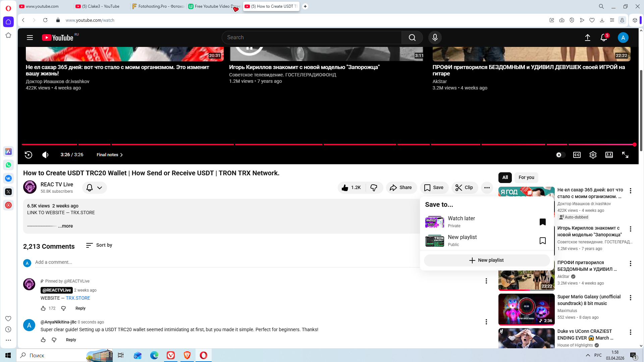Click the Add a comment field

click(x=221, y=262)
